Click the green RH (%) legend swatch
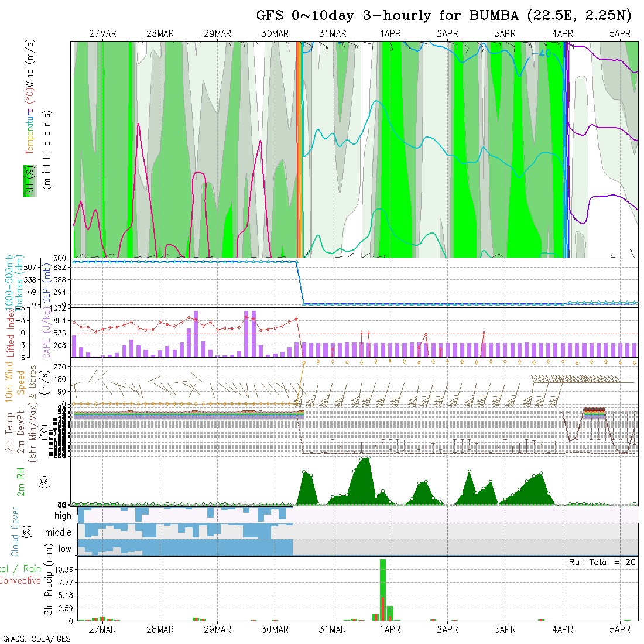The image size is (644, 644). [x=28, y=180]
